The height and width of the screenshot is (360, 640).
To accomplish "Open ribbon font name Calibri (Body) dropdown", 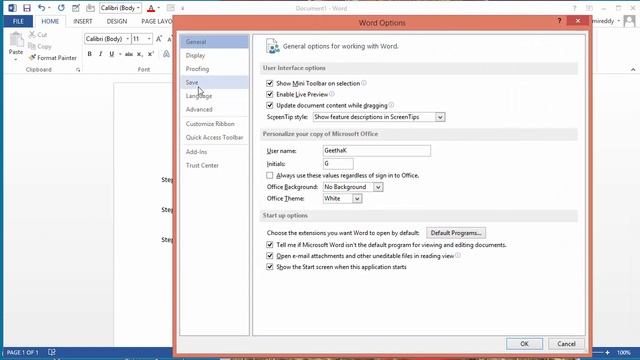I will 127,39.
